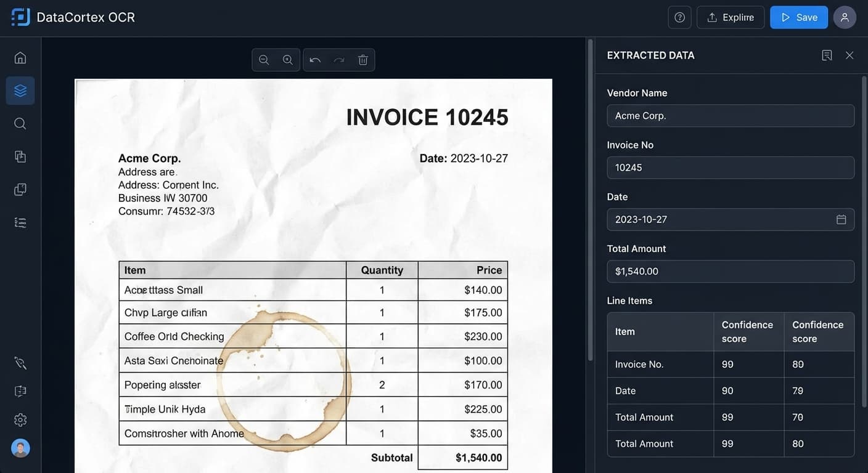868x473 pixels.
Task: Edit the Vendor Name field
Action: [x=731, y=116]
